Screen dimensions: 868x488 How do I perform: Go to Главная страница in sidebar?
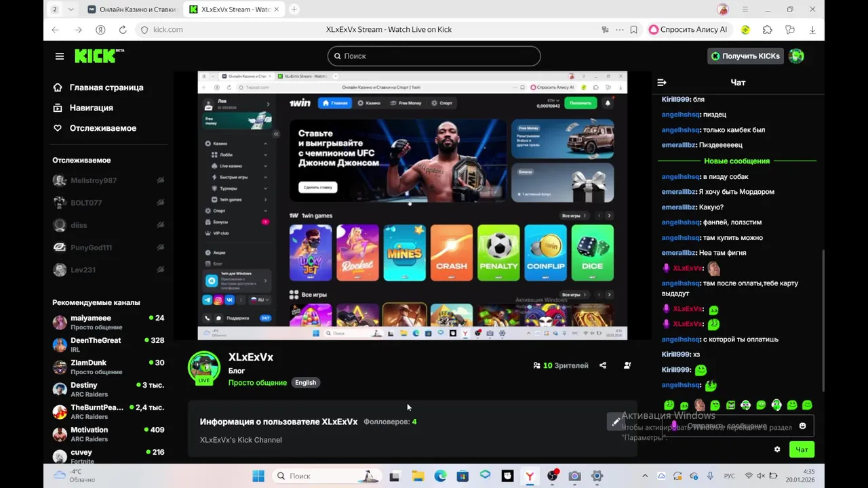(x=98, y=87)
